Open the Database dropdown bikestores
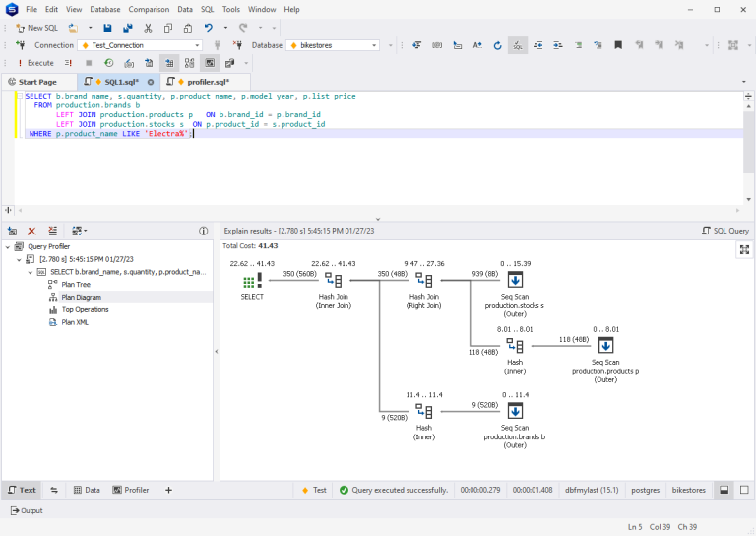Viewport: 756px width, 536px height. point(332,45)
